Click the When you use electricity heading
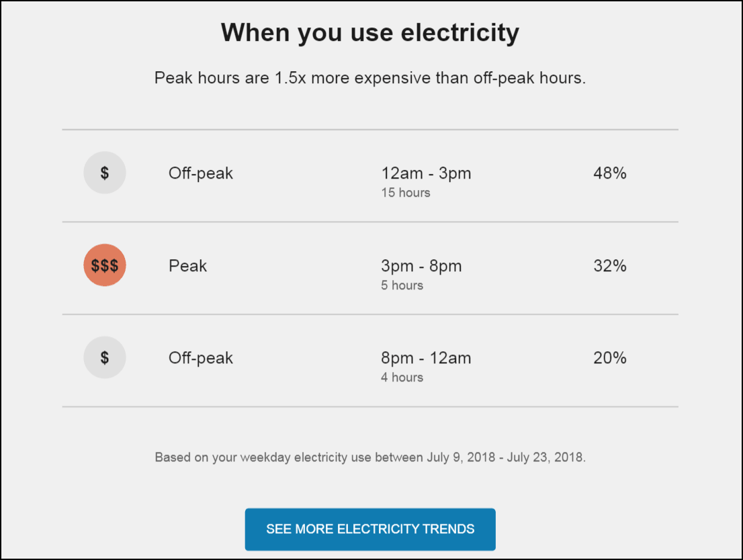 pos(370,33)
